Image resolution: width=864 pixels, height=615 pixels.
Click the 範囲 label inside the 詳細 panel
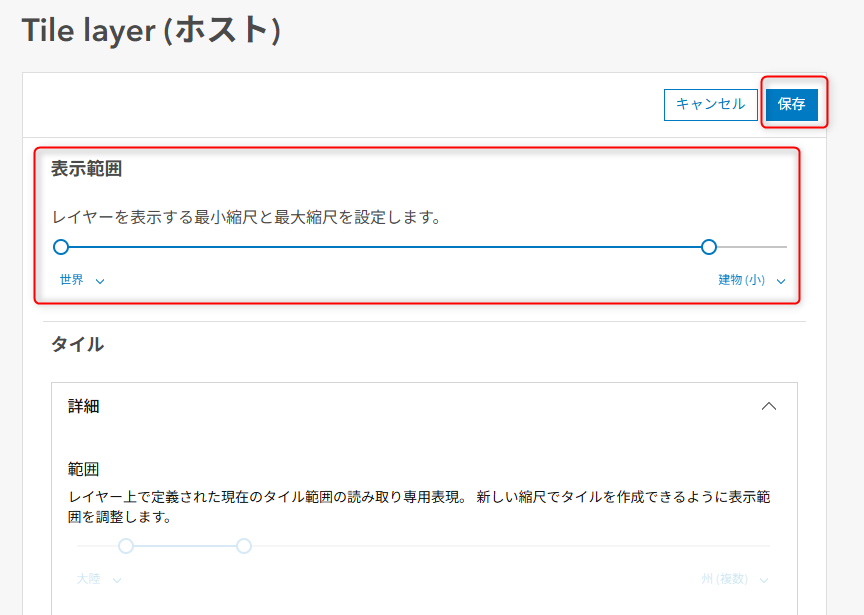[84, 468]
